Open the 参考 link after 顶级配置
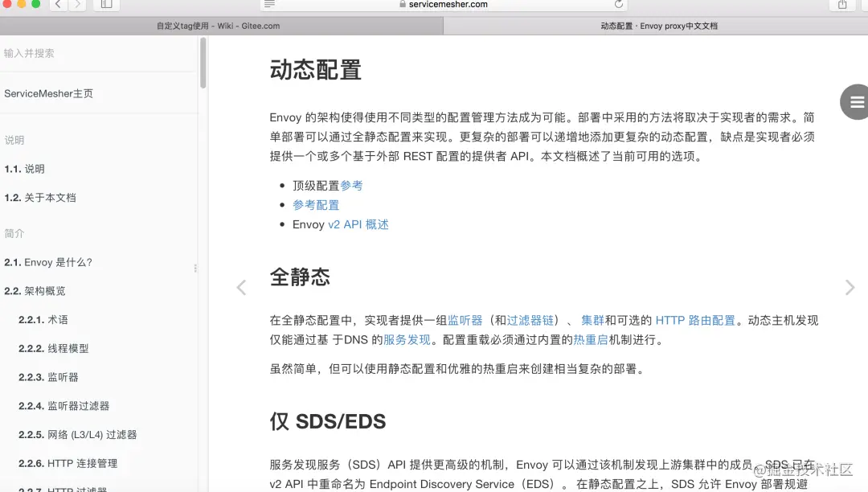Image resolution: width=868 pixels, height=492 pixels. tap(351, 186)
